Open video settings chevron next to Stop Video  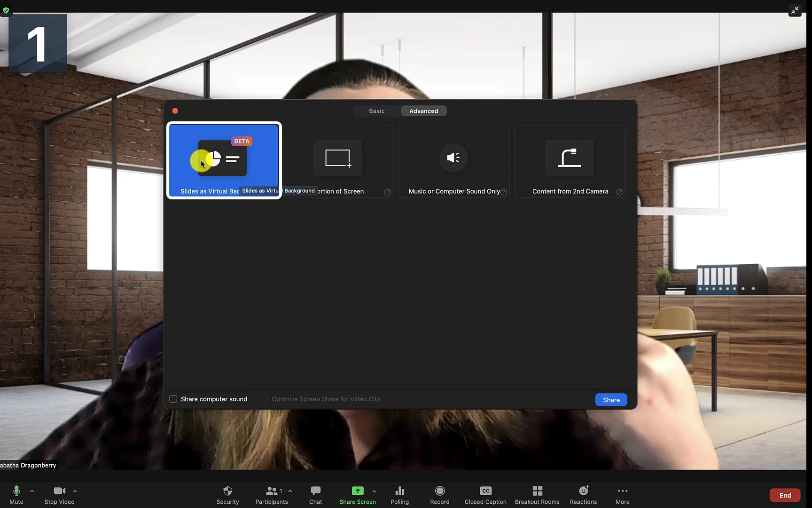[x=75, y=490]
